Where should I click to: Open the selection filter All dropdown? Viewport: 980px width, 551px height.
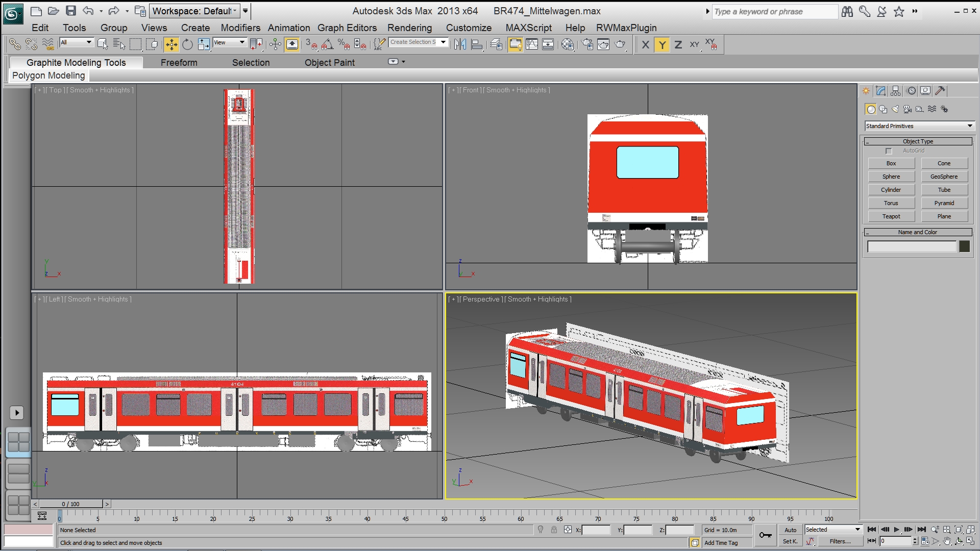tap(76, 43)
